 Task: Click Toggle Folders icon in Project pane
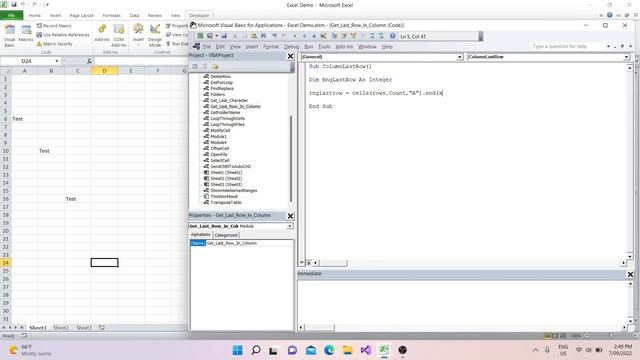215,66
